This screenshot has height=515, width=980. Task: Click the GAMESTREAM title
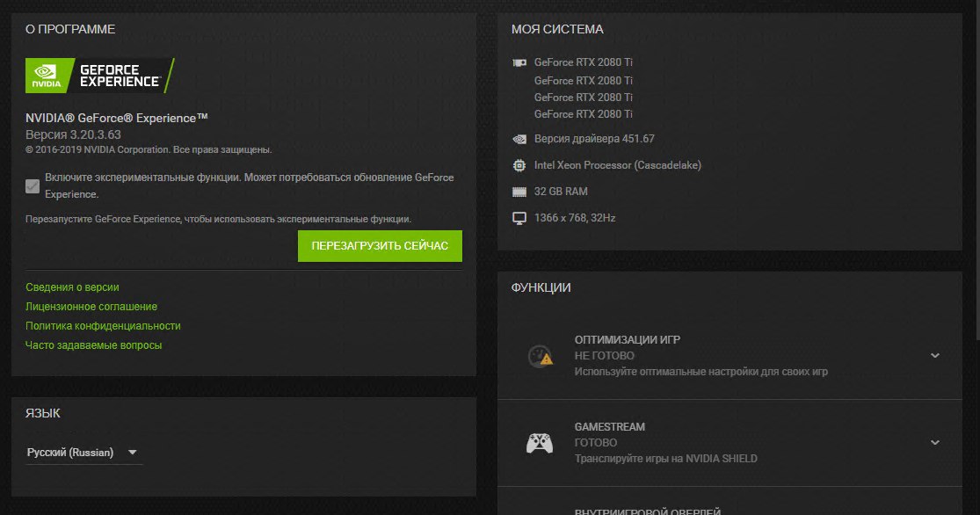click(x=610, y=427)
